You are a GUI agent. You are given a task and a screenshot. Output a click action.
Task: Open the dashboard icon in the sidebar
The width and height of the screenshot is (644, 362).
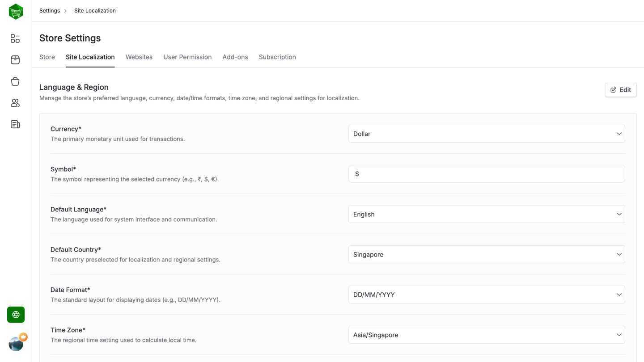(15, 38)
